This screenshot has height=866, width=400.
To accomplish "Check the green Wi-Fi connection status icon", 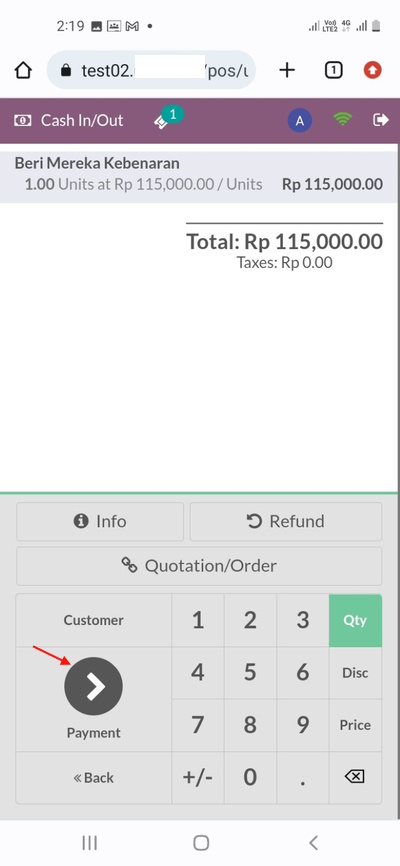I will (x=343, y=119).
